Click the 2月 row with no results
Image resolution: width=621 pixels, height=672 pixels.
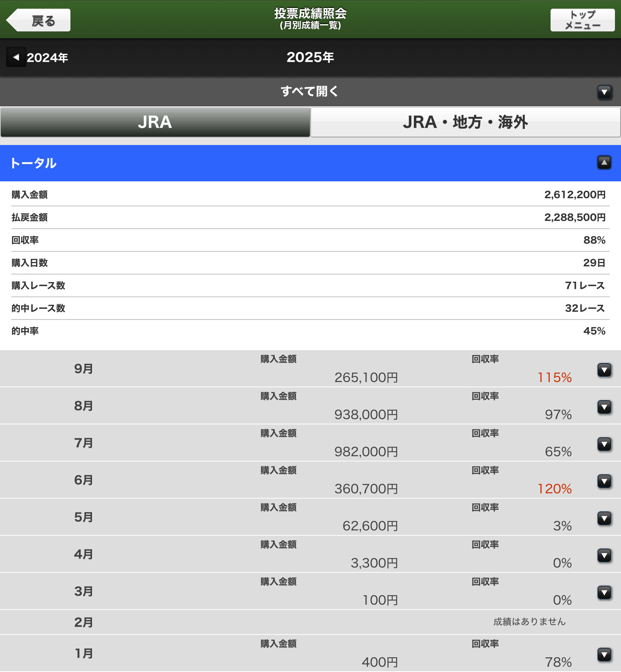coord(310,622)
